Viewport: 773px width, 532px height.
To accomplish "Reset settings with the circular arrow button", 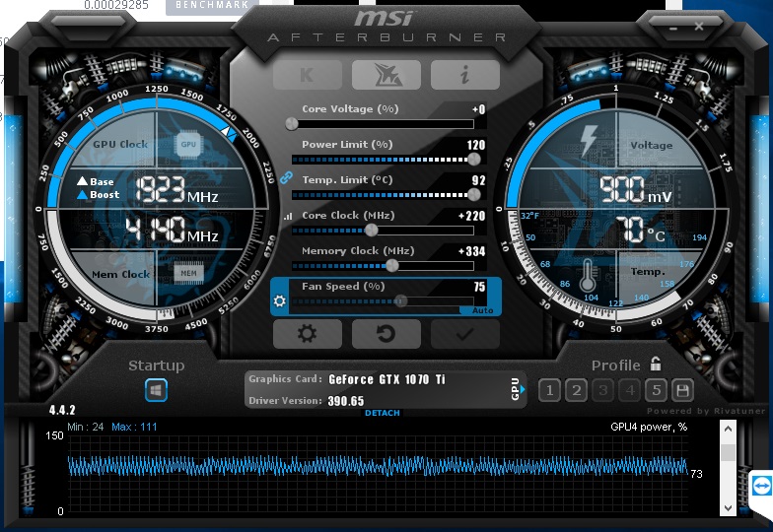I will click(386, 334).
